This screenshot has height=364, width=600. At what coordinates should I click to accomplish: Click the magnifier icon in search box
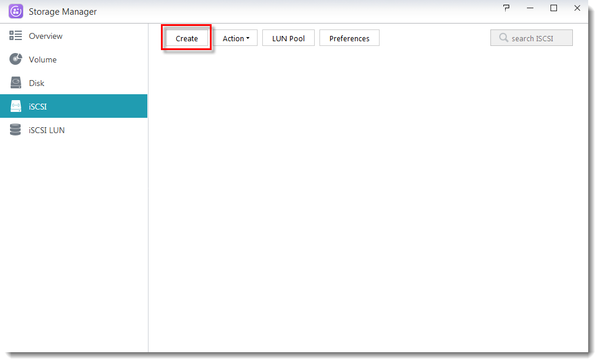pyautogui.click(x=503, y=38)
